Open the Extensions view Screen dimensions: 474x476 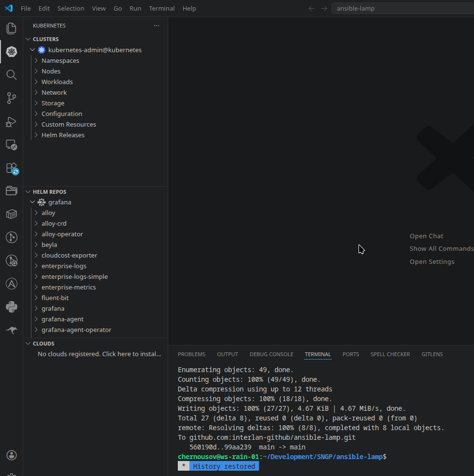coord(11,168)
